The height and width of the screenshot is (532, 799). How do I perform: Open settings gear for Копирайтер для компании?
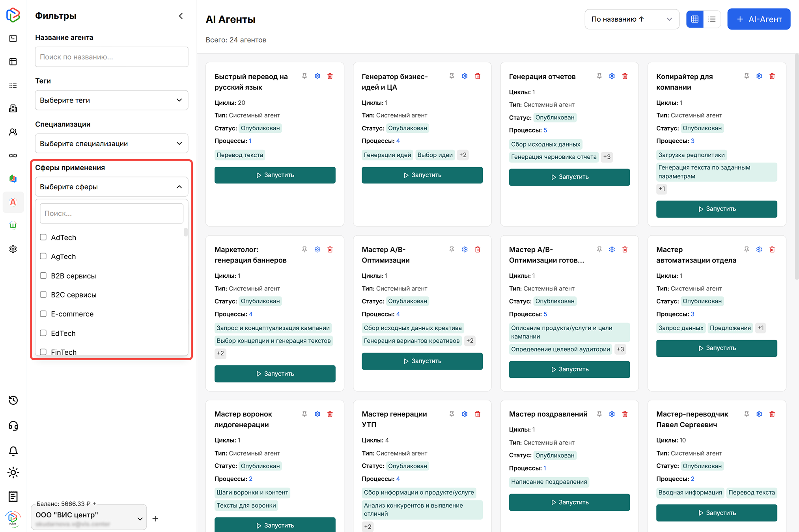tap(759, 76)
